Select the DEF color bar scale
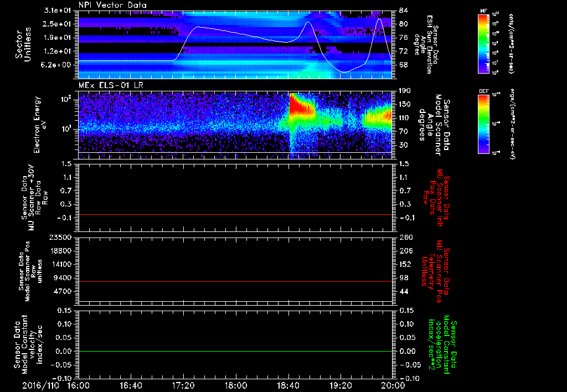 pos(483,125)
